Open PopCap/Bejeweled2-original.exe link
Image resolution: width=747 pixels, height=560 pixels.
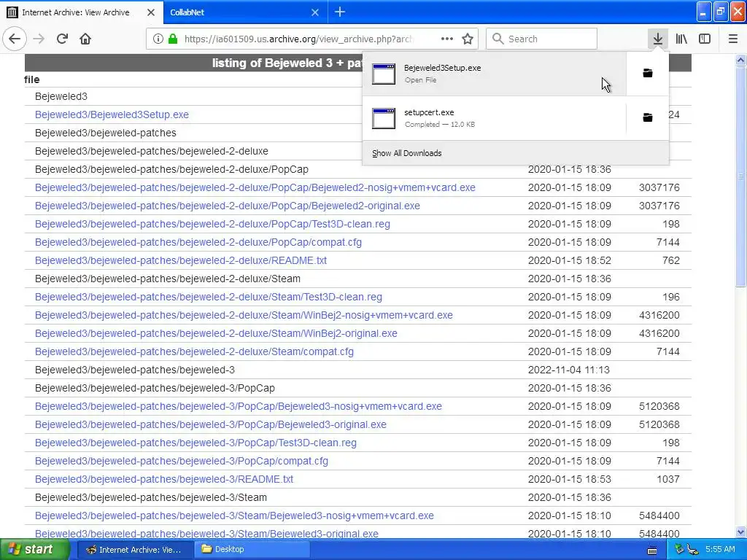[x=228, y=206]
